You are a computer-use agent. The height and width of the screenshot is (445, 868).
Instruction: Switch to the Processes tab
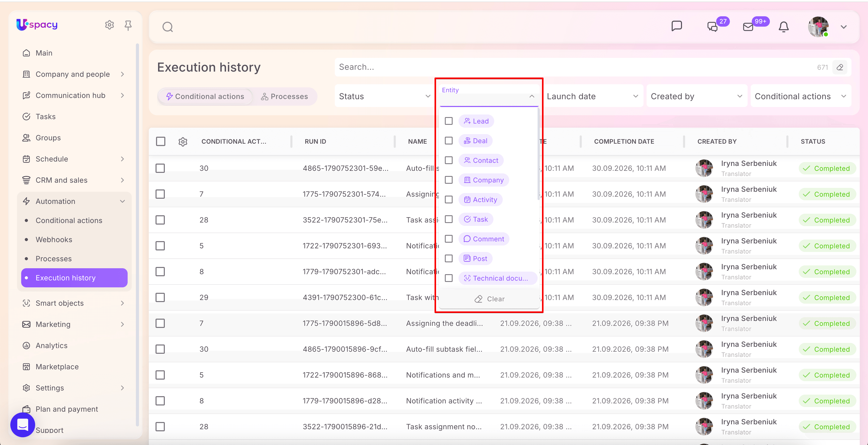click(x=284, y=96)
